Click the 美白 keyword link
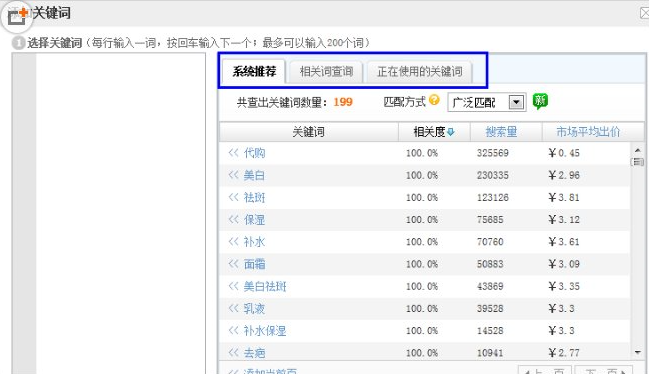This screenshot has height=374, width=649. 254,175
